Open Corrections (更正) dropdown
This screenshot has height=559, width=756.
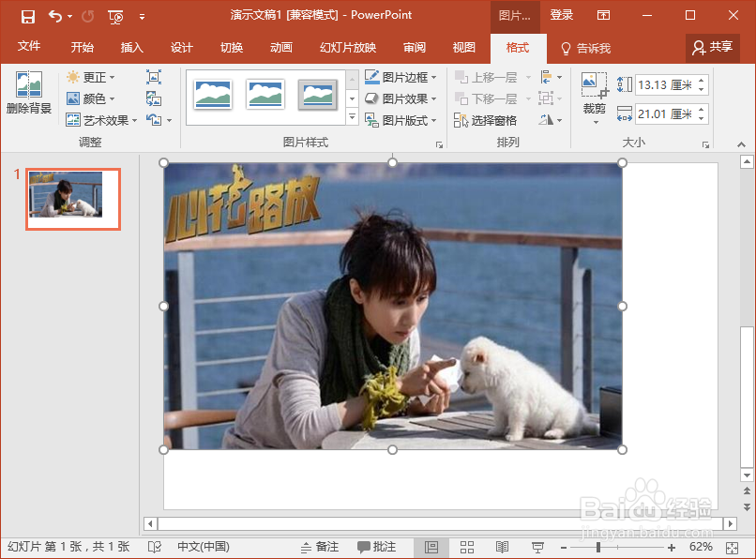pos(91,77)
